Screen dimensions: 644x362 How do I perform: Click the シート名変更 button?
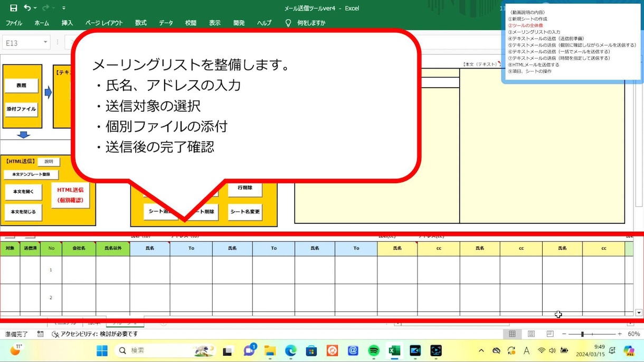(245, 212)
